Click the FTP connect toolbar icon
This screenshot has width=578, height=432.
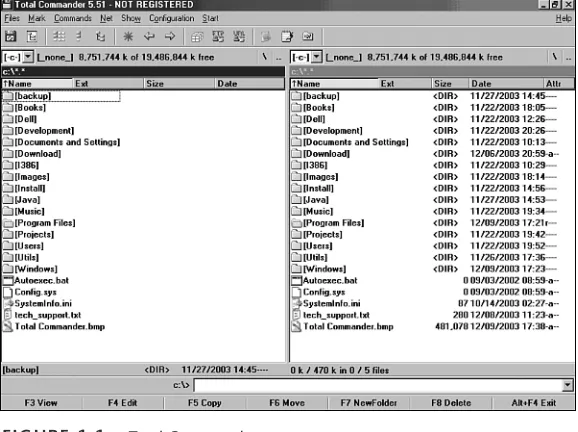click(x=218, y=36)
